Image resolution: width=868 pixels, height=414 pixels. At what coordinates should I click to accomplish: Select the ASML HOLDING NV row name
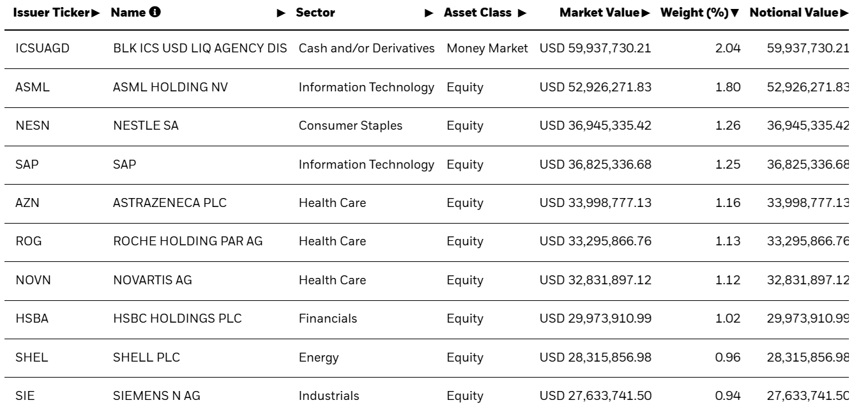(170, 87)
